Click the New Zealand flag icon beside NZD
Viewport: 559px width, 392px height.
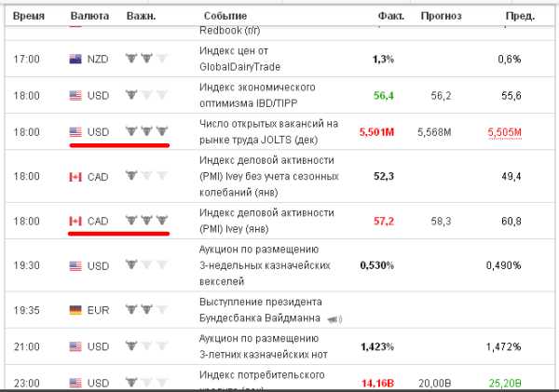tap(75, 59)
